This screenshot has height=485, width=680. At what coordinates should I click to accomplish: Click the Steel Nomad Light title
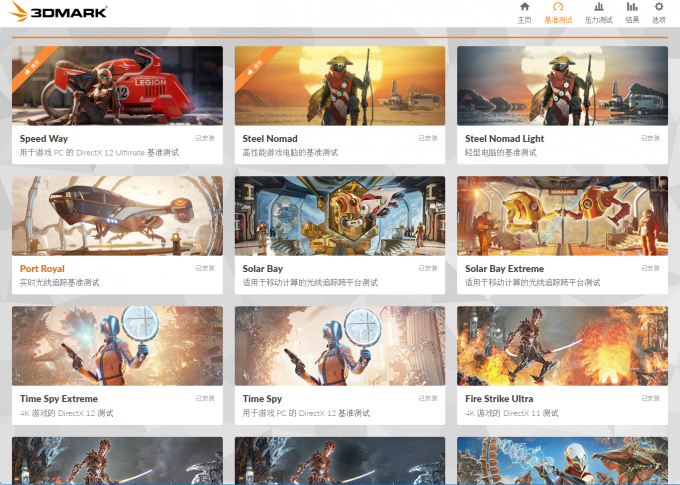coord(504,139)
